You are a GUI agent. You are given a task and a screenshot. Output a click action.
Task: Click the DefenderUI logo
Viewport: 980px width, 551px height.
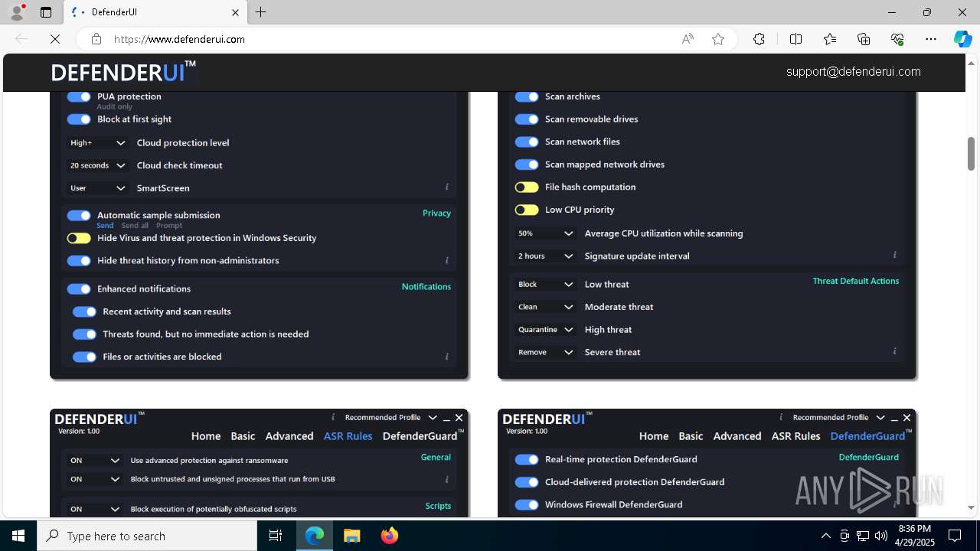tap(124, 72)
